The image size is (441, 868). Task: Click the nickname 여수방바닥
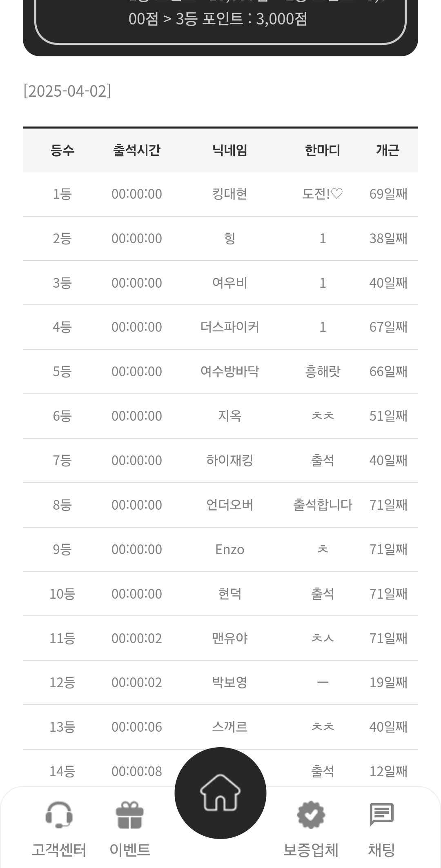pyautogui.click(x=230, y=371)
